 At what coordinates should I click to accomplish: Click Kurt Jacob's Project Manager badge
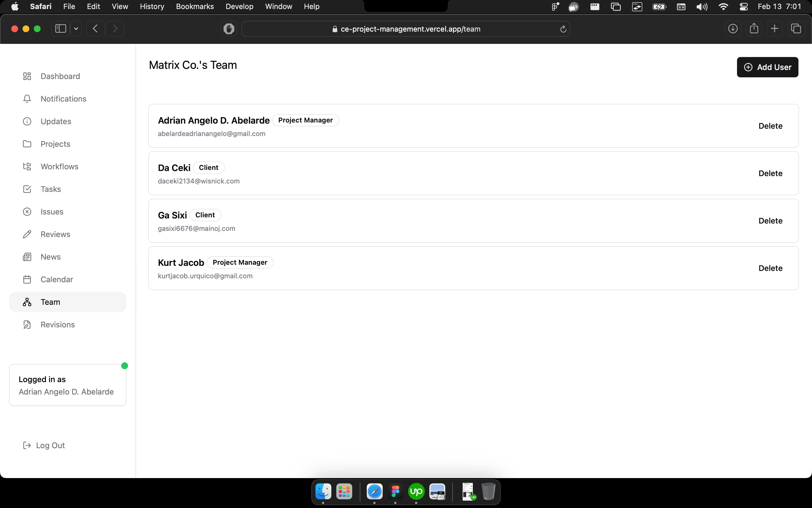240,262
